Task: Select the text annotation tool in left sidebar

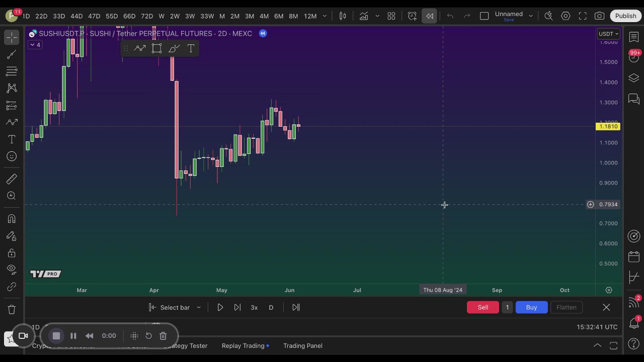Action: [12, 139]
